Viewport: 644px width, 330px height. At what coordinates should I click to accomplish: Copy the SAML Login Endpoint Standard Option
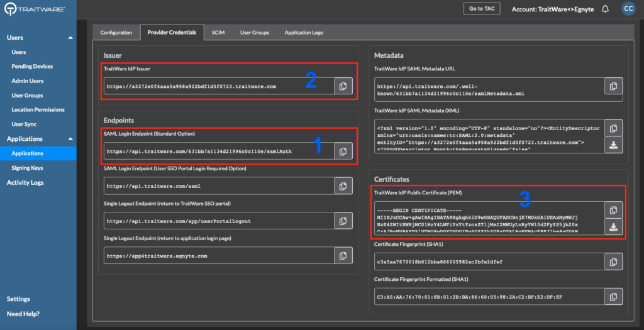[343, 151]
